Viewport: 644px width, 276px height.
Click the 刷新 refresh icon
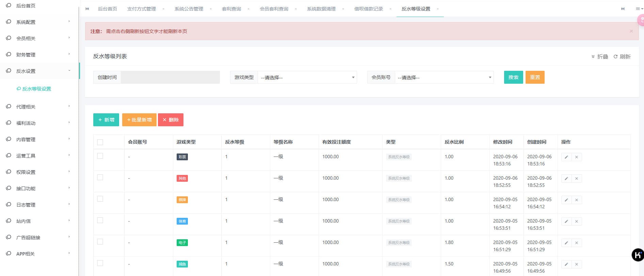coord(615,57)
